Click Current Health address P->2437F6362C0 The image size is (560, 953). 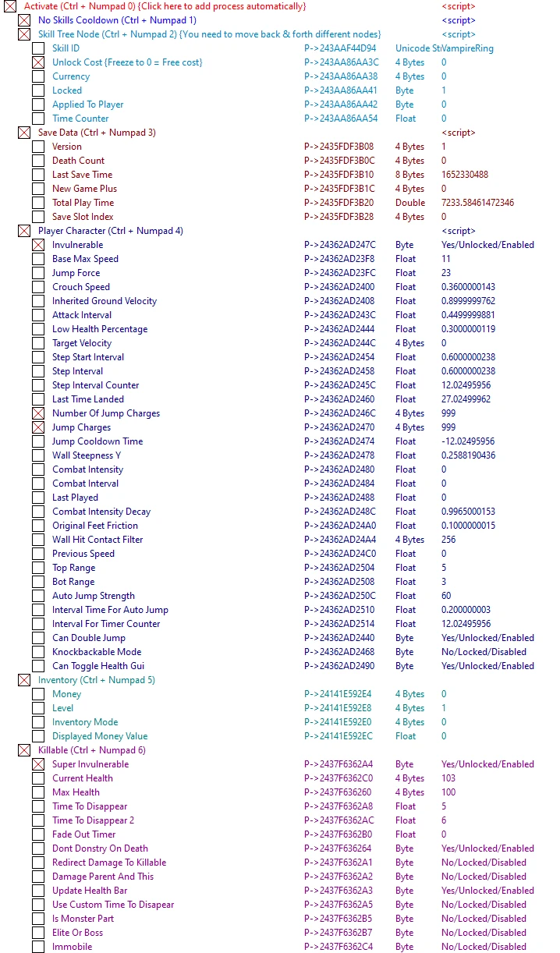point(338,778)
